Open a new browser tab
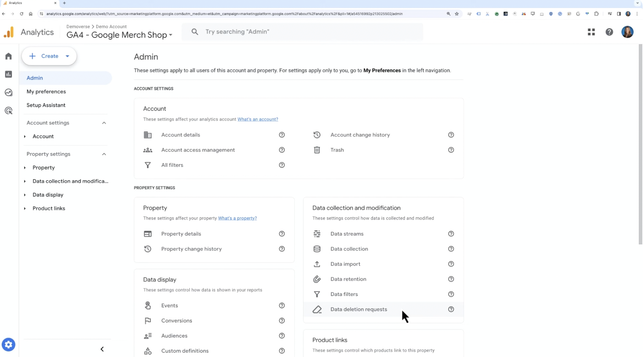Viewport: 644px width, 357px height. 64,3
